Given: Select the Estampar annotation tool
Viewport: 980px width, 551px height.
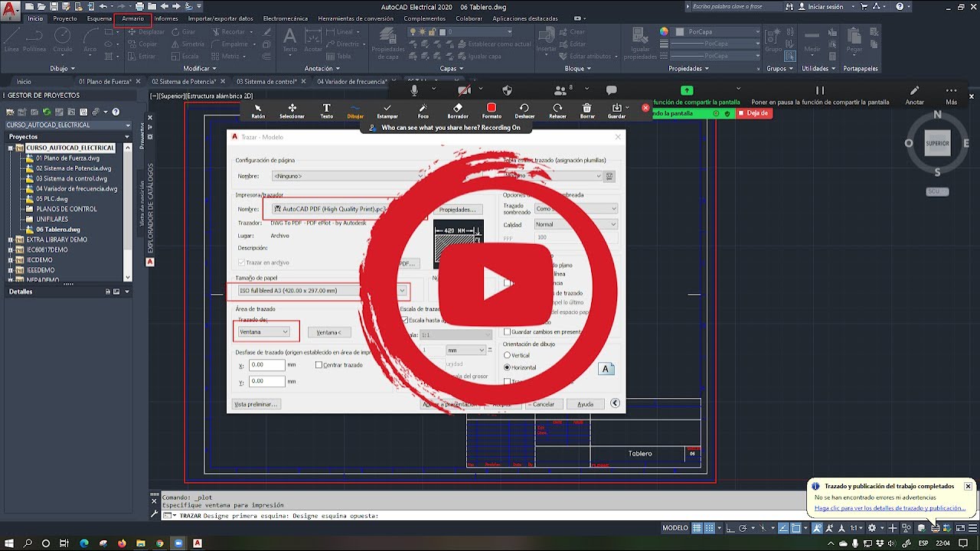Looking at the screenshot, I should pos(387,111).
